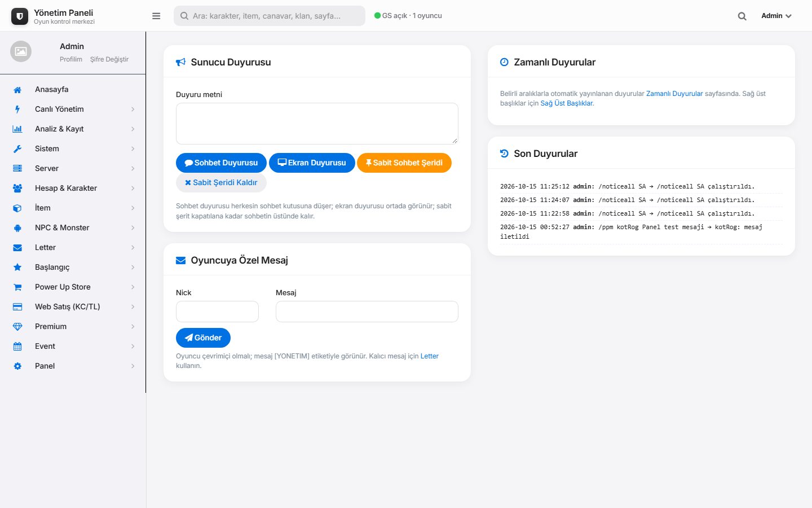
Task: Open the Zamanlı Duyurular page link
Action: tap(674, 94)
